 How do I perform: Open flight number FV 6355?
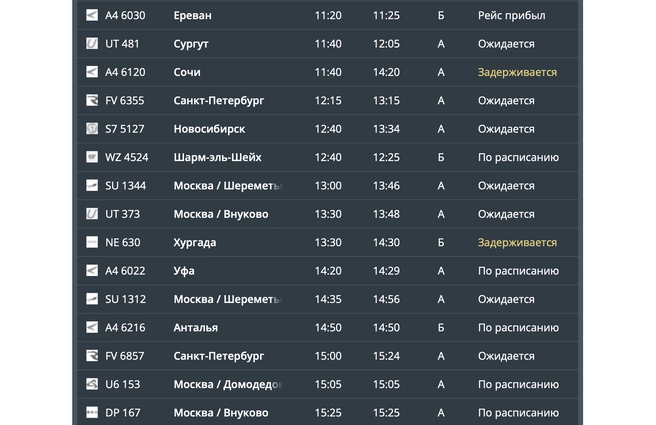click(125, 101)
